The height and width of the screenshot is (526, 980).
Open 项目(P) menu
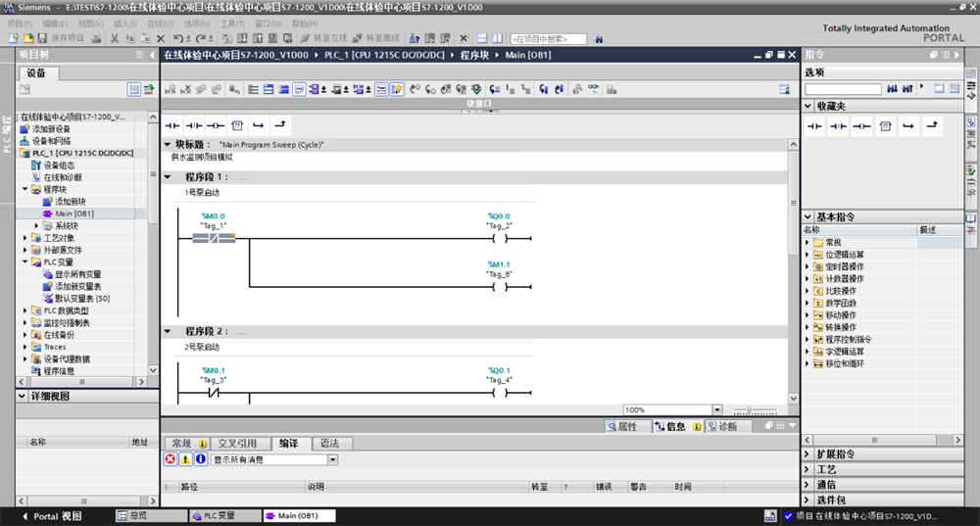tap(20, 24)
